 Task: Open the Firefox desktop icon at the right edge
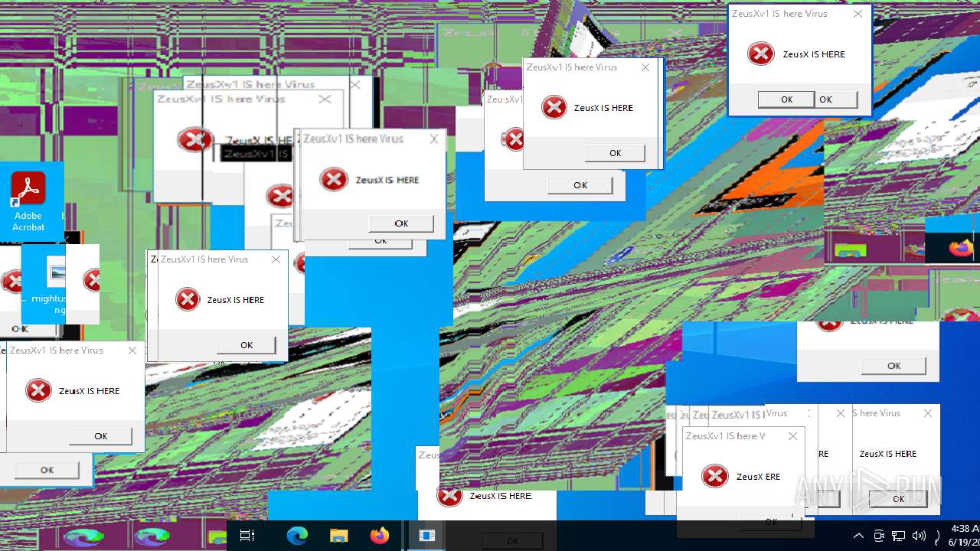point(961,248)
